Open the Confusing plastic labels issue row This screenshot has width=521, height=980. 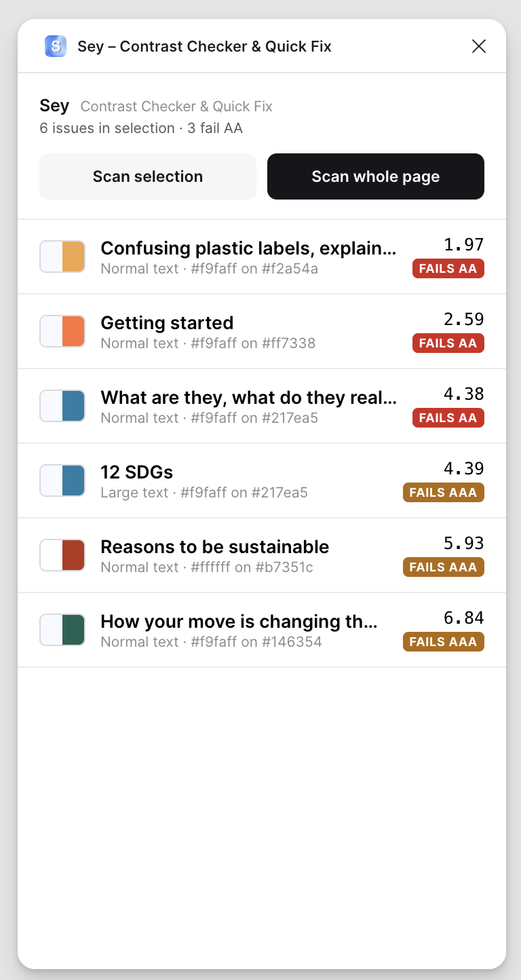click(x=262, y=257)
